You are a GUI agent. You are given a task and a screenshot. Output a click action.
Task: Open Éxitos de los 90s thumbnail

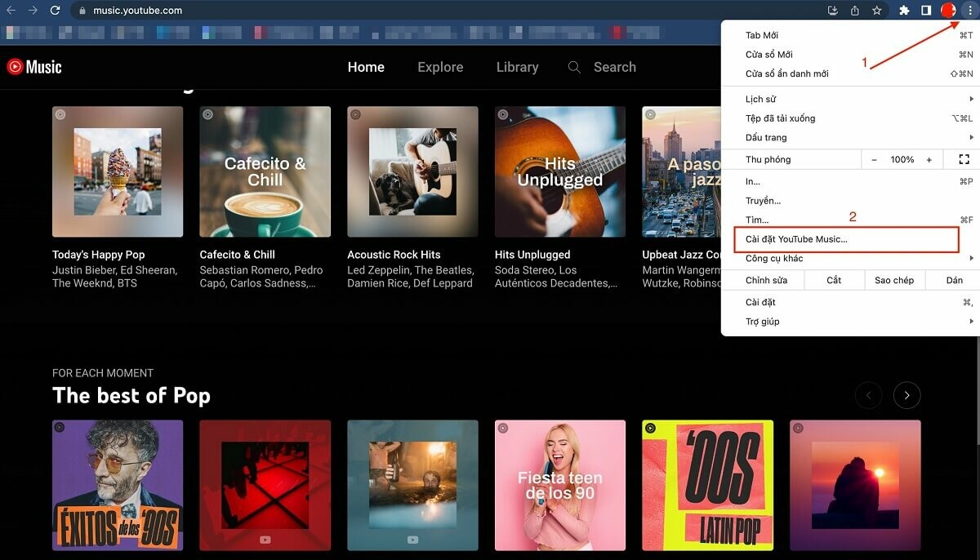pyautogui.click(x=118, y=486)
